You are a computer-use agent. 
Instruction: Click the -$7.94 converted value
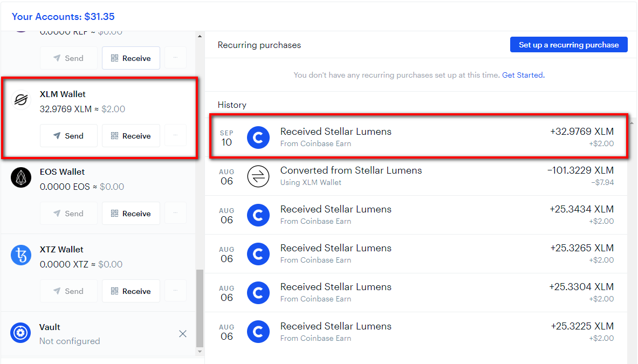point(602,182)
